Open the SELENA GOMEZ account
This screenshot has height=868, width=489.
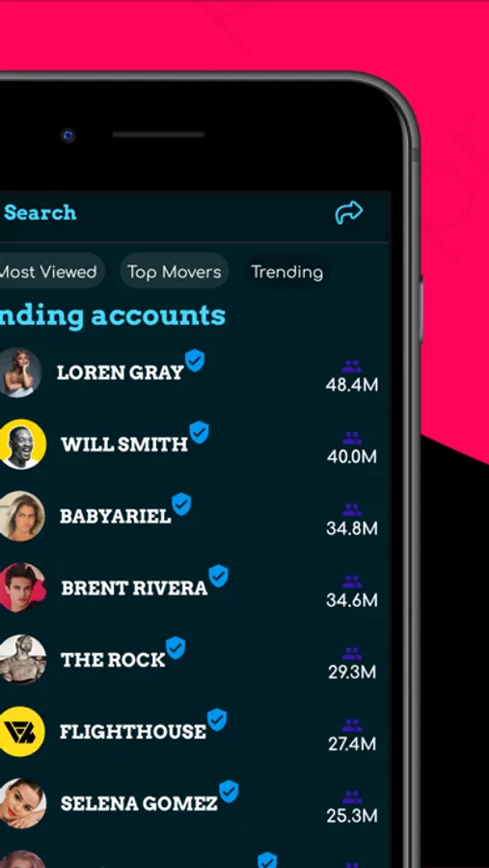(139, 803)
